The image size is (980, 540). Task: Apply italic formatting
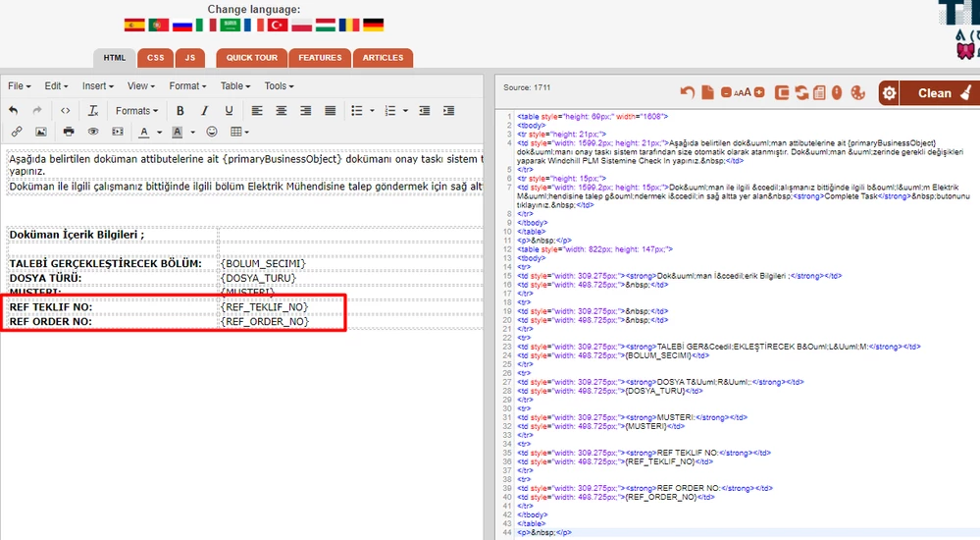(204, 111)
